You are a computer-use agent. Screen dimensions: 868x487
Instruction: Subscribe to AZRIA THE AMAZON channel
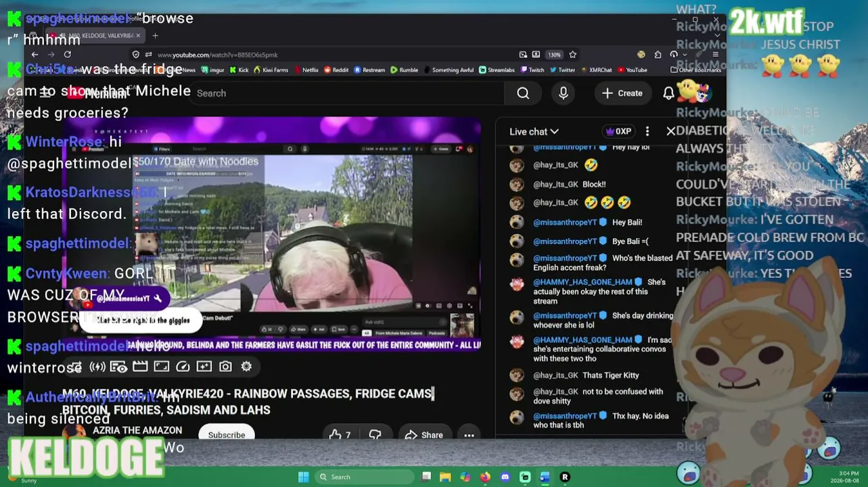[x=227, y=435]
